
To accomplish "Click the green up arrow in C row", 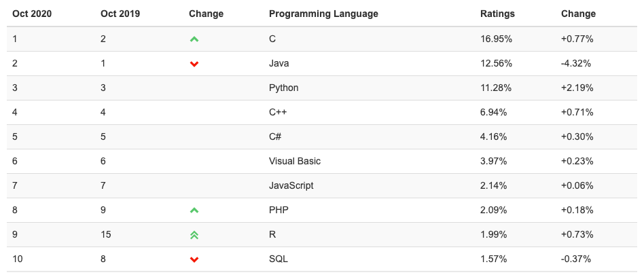I will point(194,39).
